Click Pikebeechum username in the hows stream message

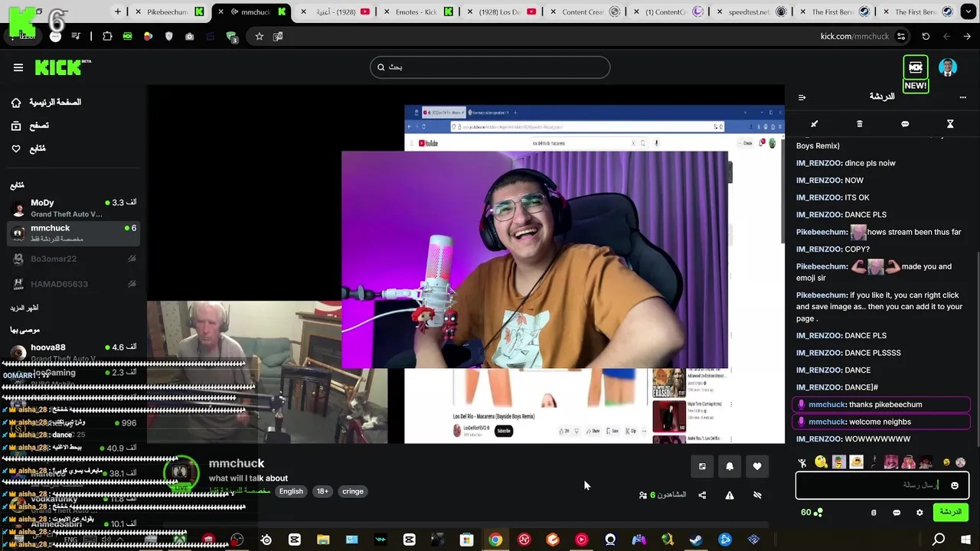[822, 232]
